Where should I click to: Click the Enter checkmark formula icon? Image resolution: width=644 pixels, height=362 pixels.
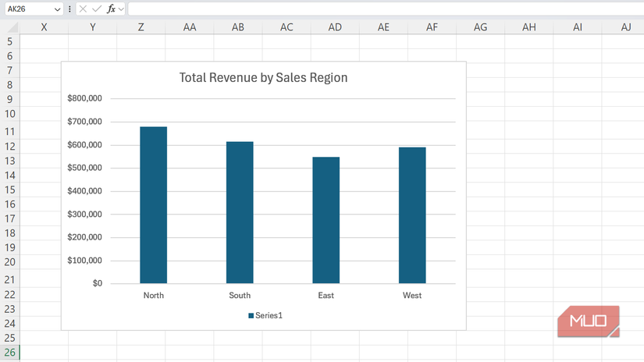[x=97, y=9]
